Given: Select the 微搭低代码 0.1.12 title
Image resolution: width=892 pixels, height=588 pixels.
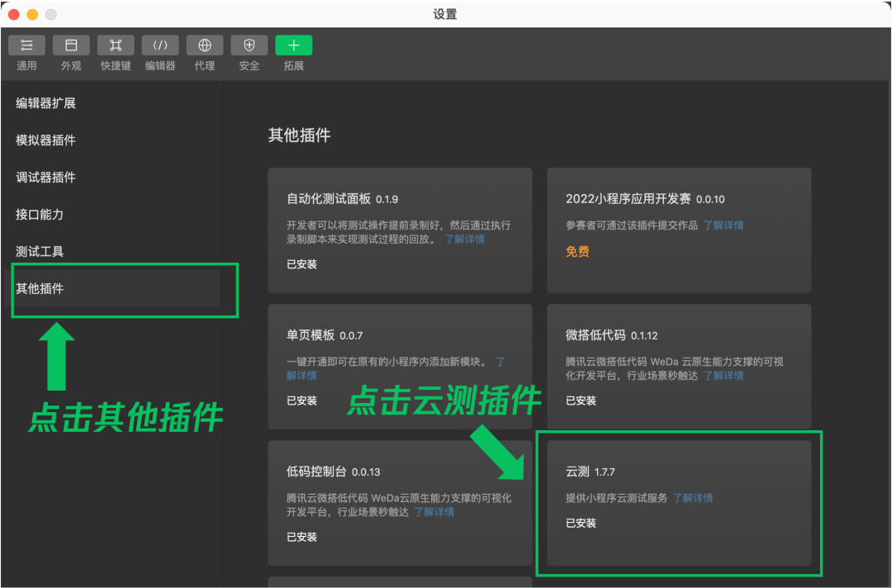Looking at the screenshot, I should tap(611, 335).
